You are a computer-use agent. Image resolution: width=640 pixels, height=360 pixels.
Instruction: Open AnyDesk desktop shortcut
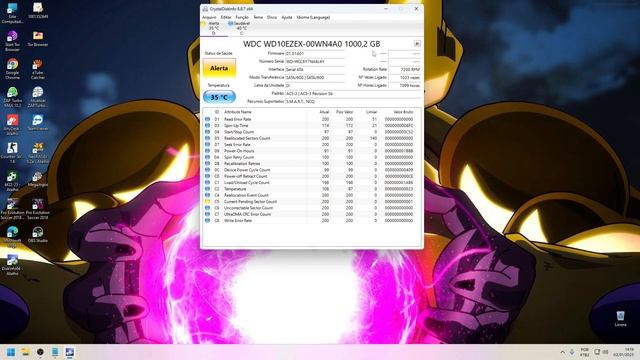[12, 124]
